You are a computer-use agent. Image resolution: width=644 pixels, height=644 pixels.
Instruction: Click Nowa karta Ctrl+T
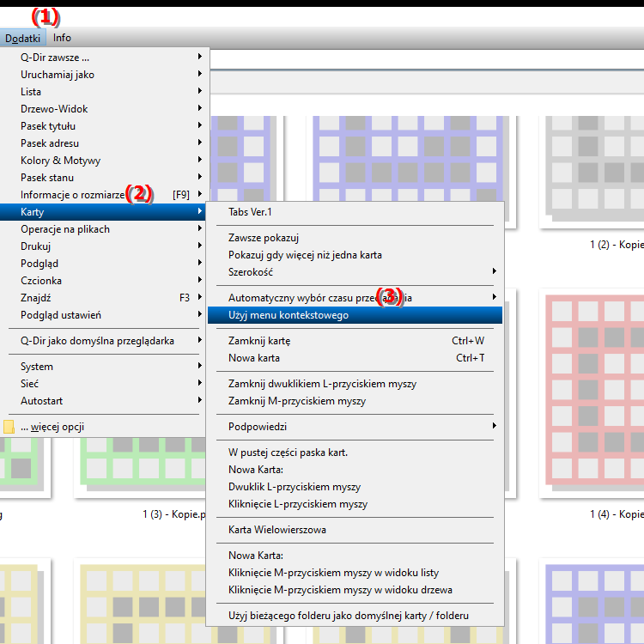point(355,358)
